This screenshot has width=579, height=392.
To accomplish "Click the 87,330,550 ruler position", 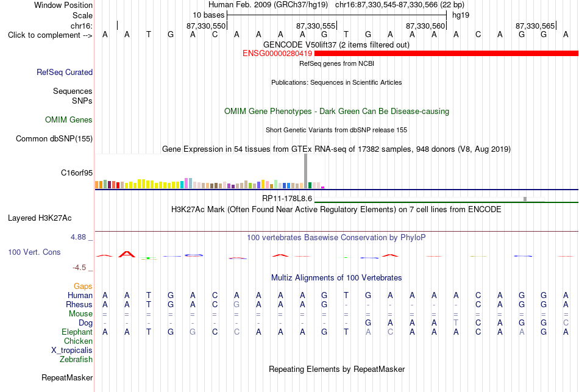I will click(x=205, y=26).
